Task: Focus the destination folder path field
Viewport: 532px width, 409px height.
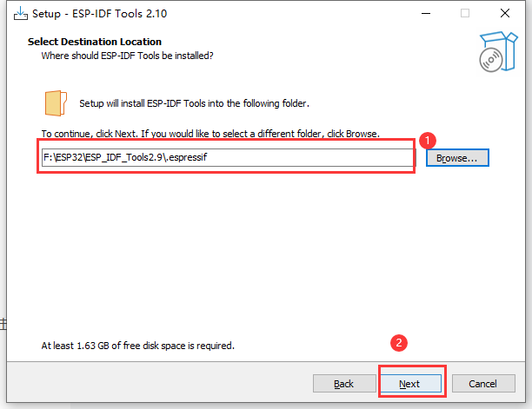Action: (227, 157)
